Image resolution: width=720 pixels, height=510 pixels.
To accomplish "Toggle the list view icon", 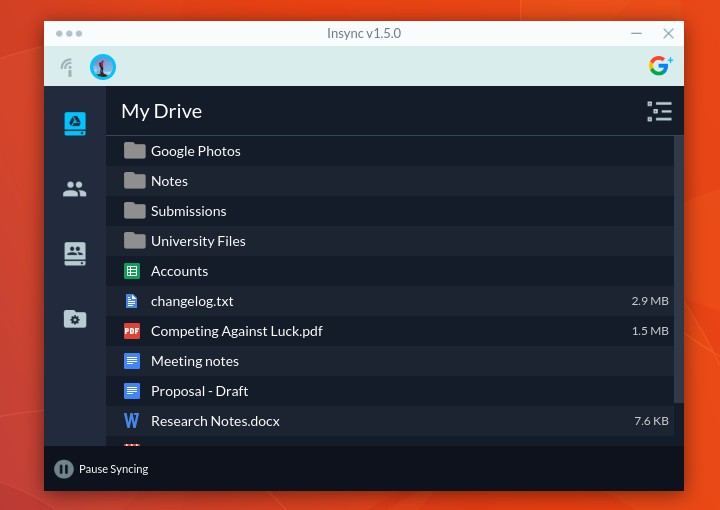I will tap(659, 112).
